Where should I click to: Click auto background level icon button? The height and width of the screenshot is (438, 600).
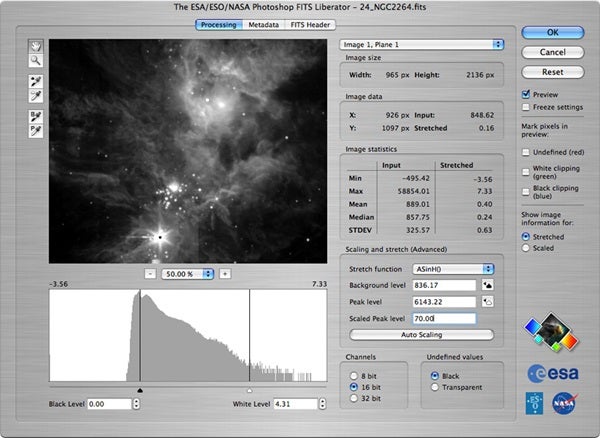(488, 285)
